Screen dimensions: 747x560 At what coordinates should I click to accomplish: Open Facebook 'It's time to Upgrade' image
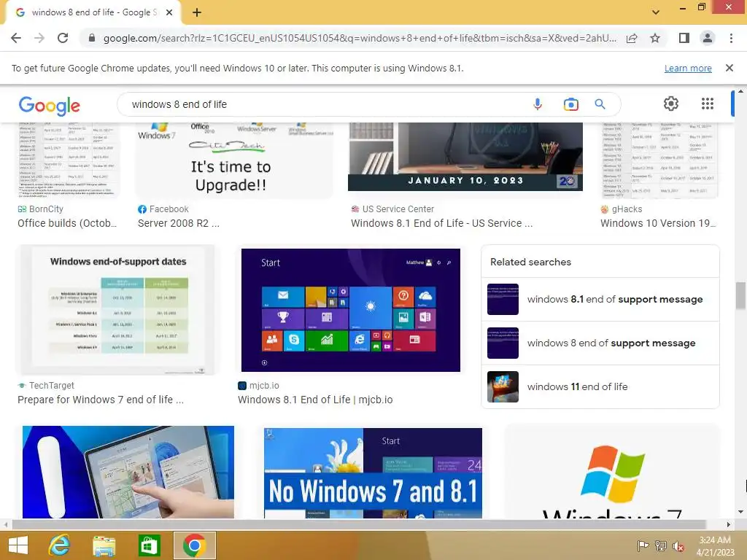pos(234,160)
